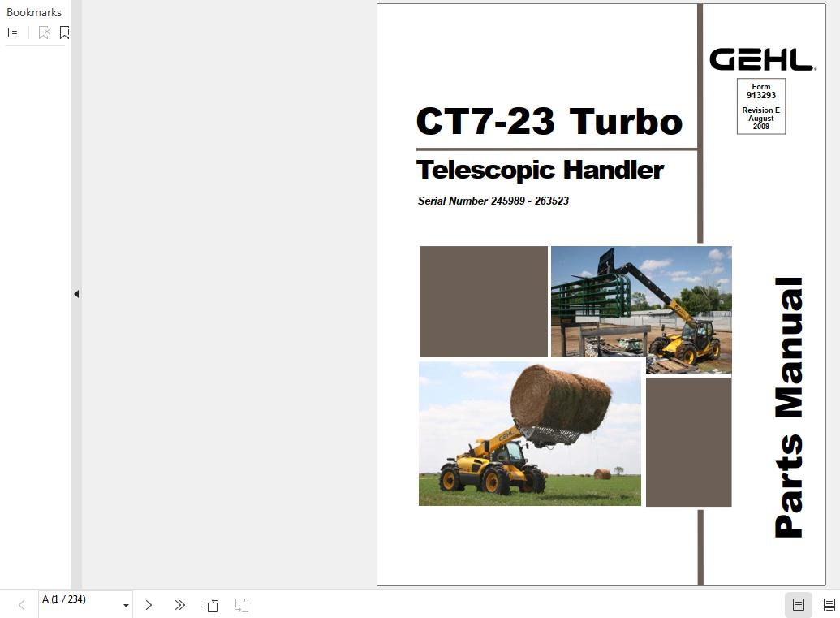Click the next view icon
The height and width of the screenshot is (618, 840).
pyautogui.click(x=242, y=605)
